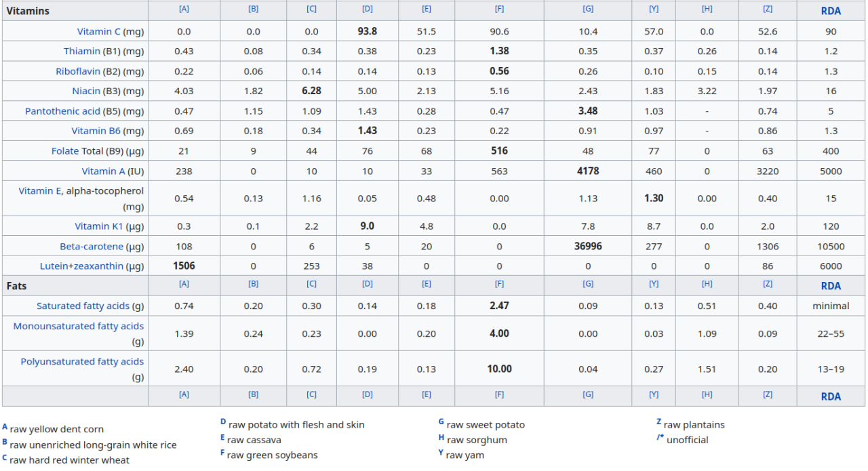Open the Folate link

65,151
